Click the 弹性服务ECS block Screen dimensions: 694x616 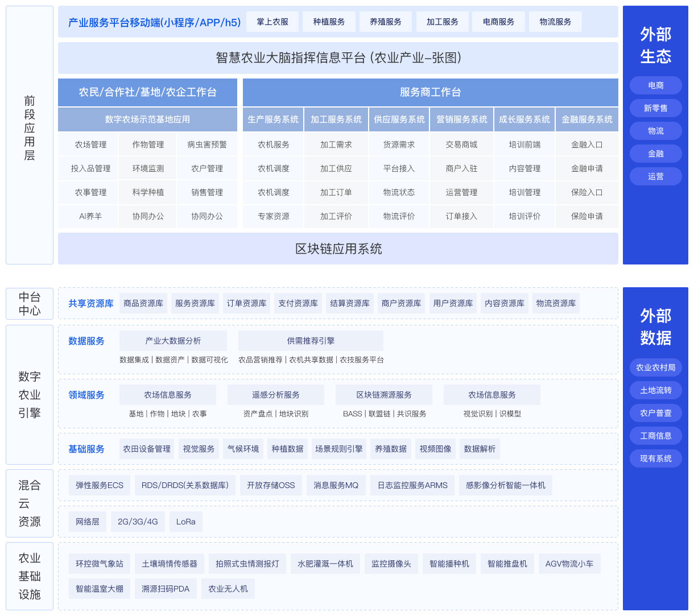(100, 485)
